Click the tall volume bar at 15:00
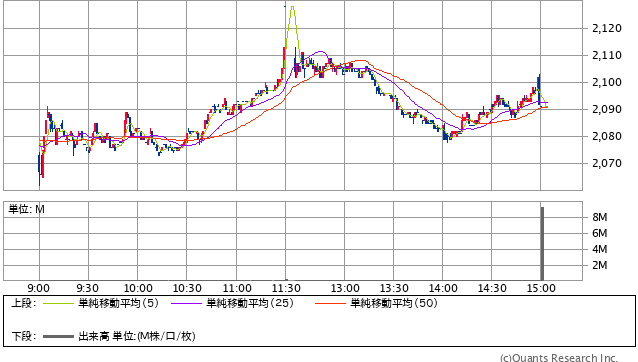 click(x=542, y=243)
